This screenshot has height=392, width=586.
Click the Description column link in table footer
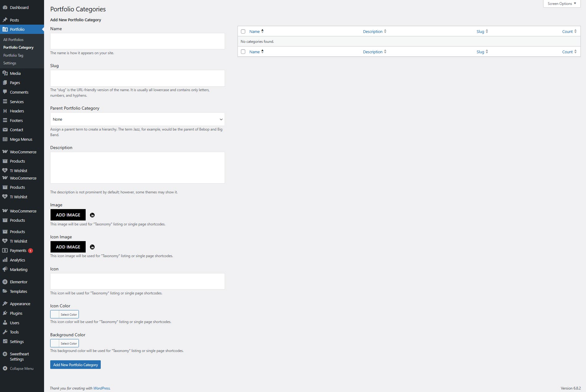tap(375, 52)
